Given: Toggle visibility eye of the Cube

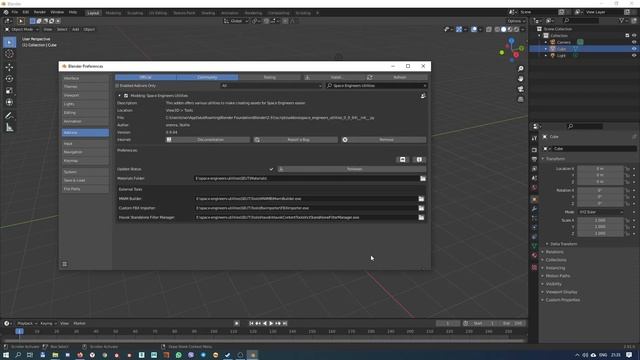Looking at the screenshot, I should point(634,49).
